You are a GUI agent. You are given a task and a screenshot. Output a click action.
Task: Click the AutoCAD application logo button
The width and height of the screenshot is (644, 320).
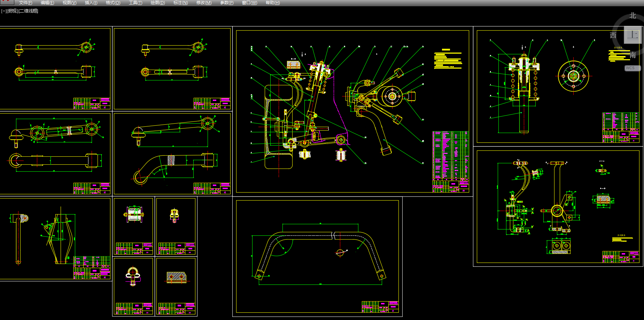pos(7,2)
